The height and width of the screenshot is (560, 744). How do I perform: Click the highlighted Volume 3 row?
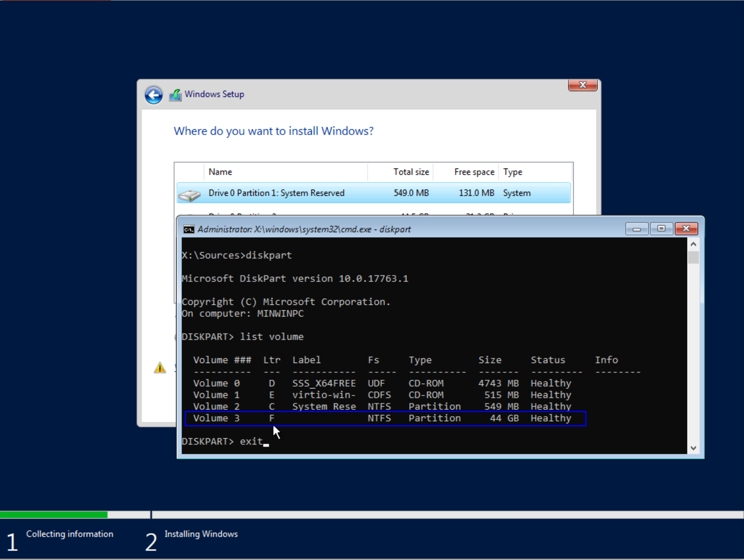pyautogui.click(x=385, y=418)
